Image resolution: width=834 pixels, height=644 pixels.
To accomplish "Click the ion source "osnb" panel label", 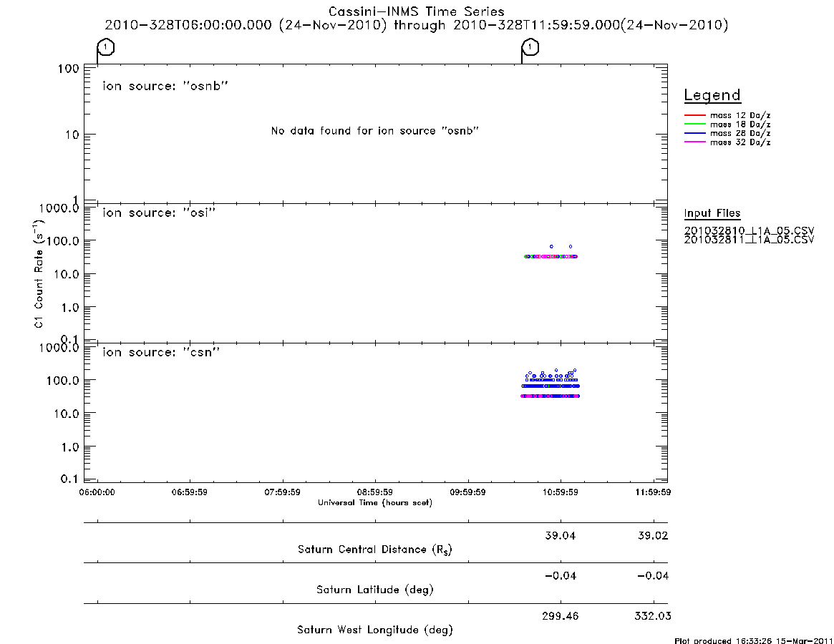I will 165,86.
